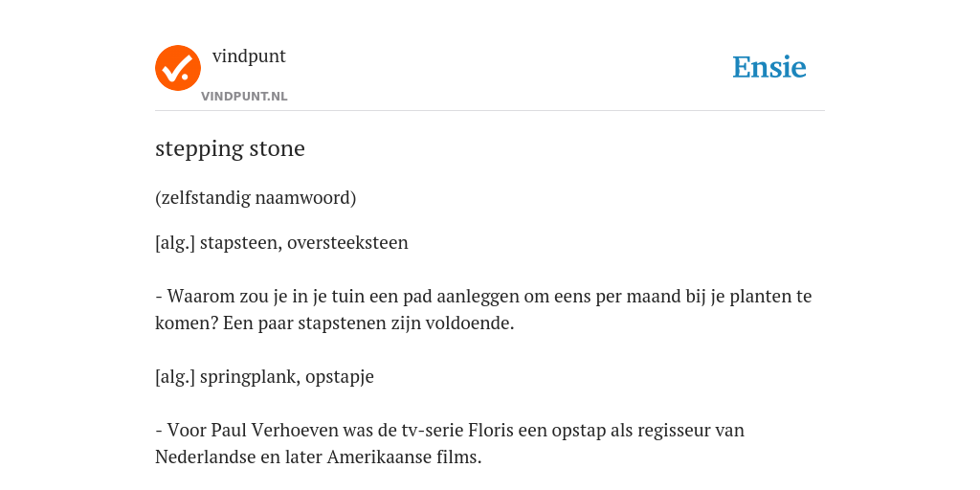Click the first '[alg.]' tag

tap(175, 242)
